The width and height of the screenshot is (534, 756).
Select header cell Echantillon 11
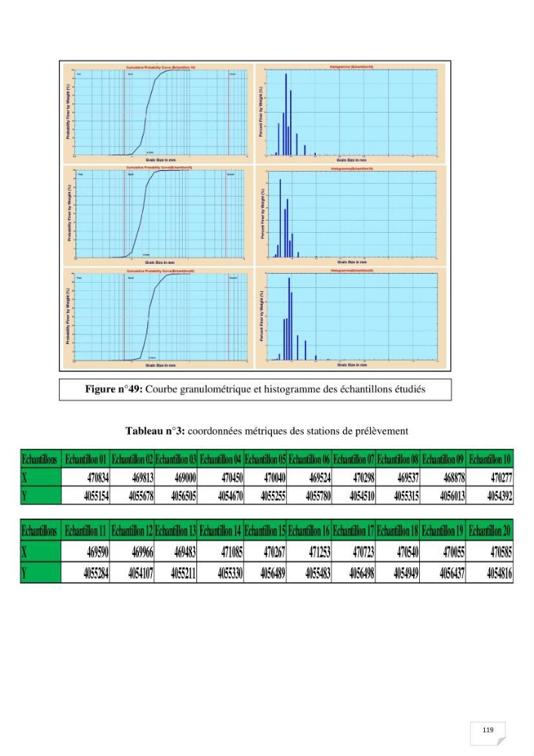pos(85,531)
